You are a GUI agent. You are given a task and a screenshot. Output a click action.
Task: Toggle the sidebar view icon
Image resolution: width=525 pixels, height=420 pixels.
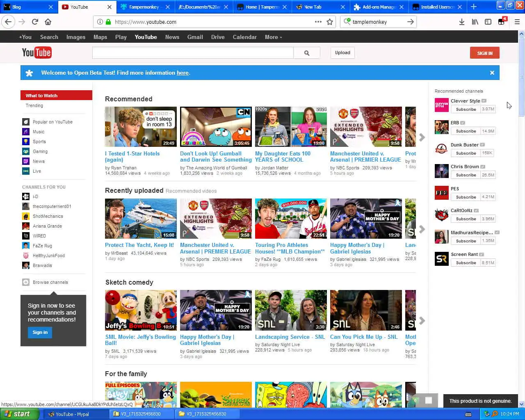488,22
